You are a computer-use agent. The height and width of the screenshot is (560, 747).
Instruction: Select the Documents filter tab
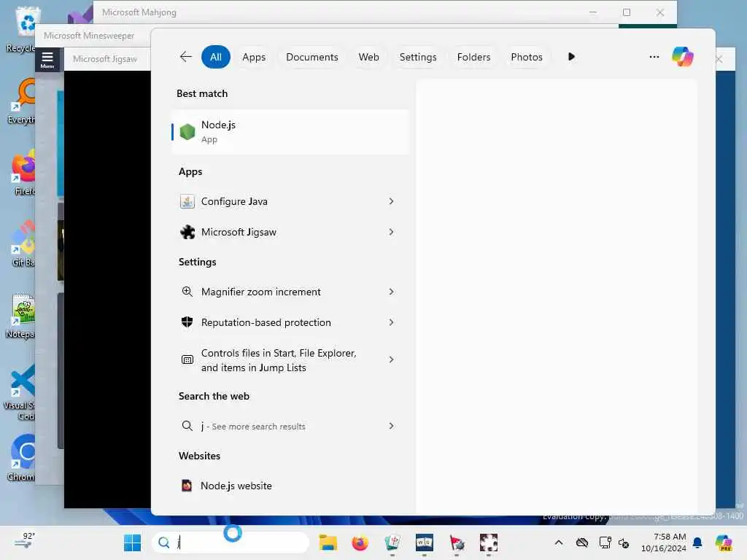pyautogui.click(x=312, y=57)
